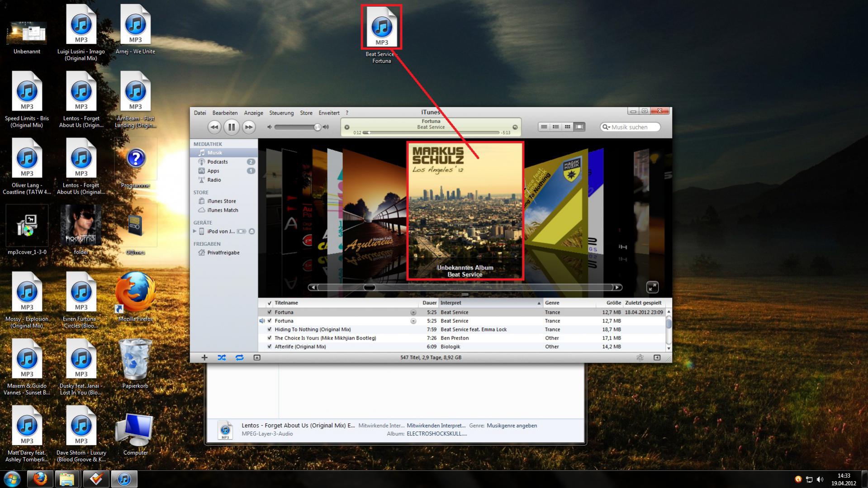Click the system tray volume icon
Viewport: 868px width, 488px height.
pos(820,479)
